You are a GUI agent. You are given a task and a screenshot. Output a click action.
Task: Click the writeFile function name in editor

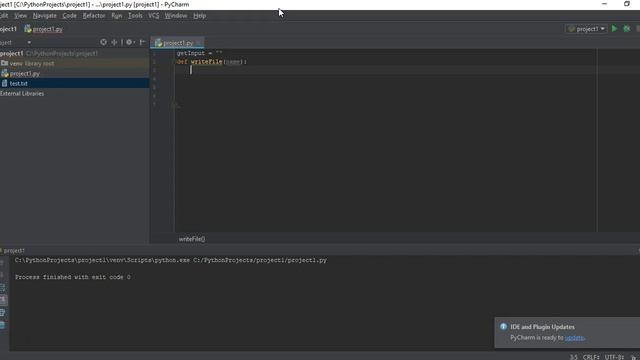tap(207, 62)
